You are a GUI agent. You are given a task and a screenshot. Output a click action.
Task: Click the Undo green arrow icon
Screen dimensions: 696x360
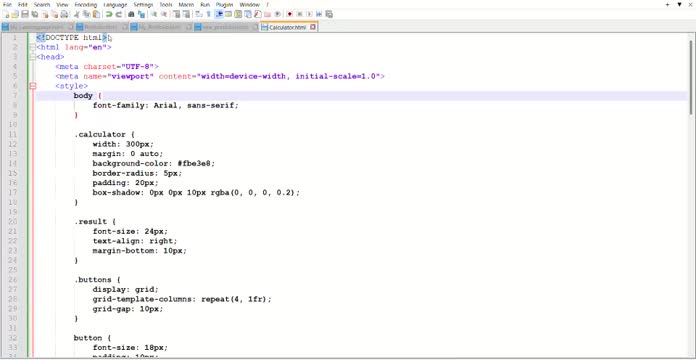tap(108, 14)
